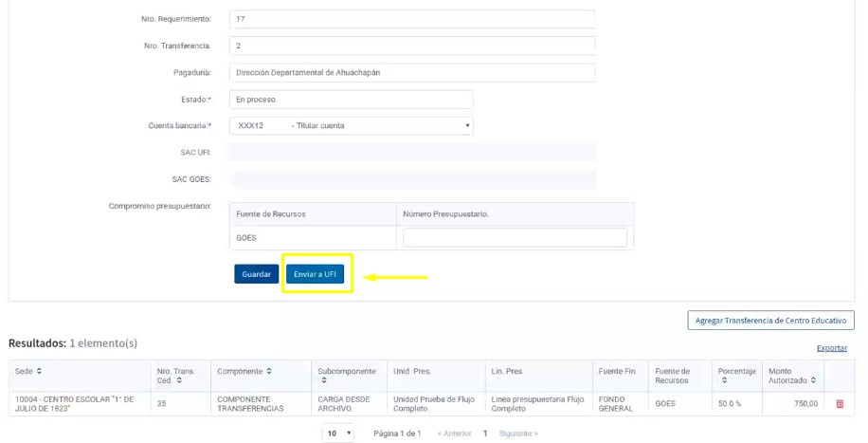Click the Exportar link
The image size is (868, 443).
point(831,348)
